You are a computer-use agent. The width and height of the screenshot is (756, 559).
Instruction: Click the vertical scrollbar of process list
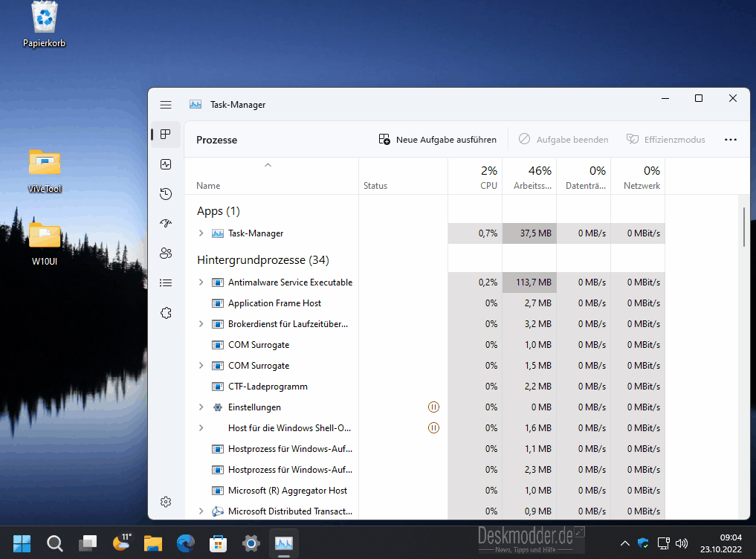743,227
